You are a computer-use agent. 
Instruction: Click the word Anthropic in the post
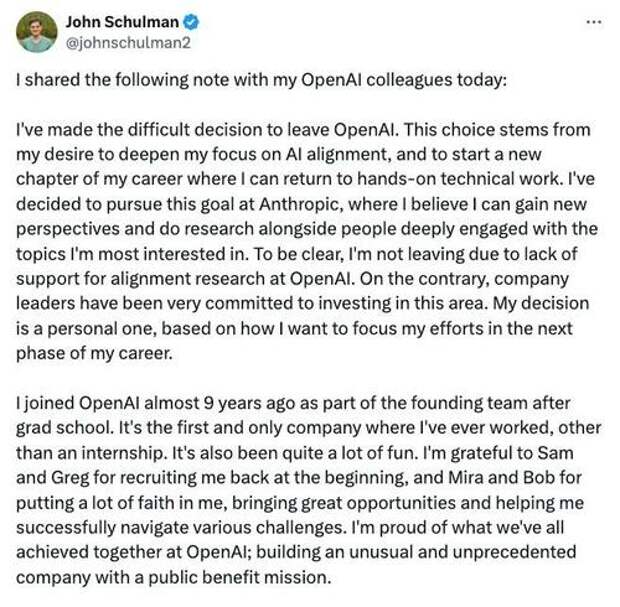tap(299, 204)
